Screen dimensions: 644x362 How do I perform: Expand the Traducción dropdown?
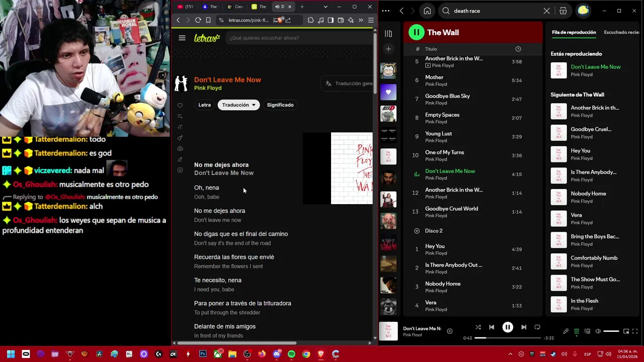click(238, 105)
